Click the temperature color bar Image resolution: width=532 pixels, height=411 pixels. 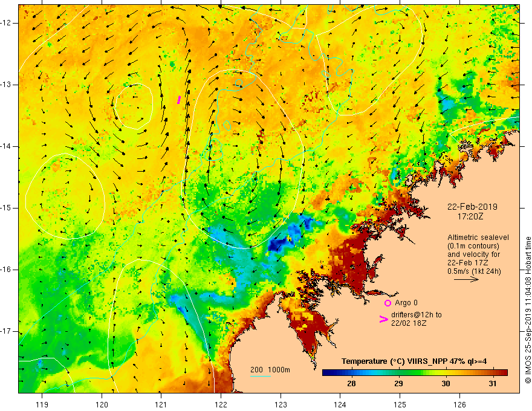[x=415, y=373]
